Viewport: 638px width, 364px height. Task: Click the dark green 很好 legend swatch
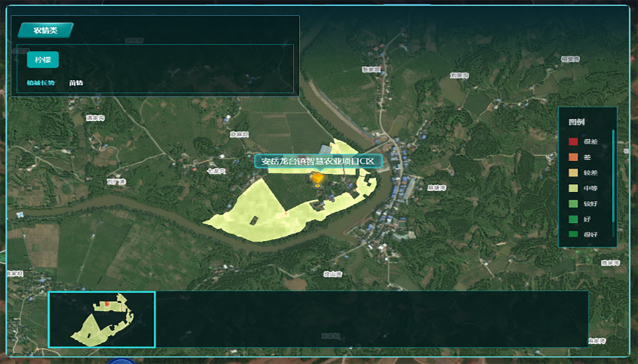pos(573,234)
